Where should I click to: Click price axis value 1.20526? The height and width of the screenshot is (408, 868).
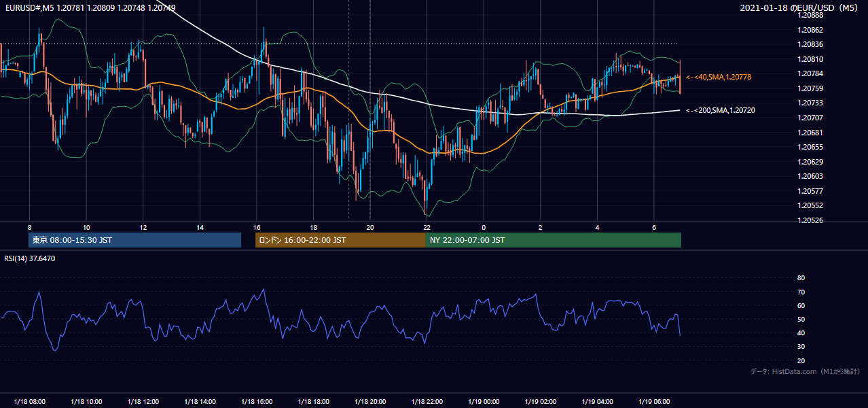810,220
